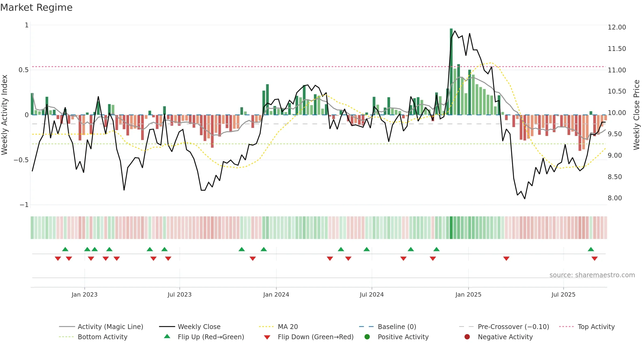This screenshot has width=644, height=362.
Task: Click the Jan 2025 x-axis label
Action: (468, 294)
